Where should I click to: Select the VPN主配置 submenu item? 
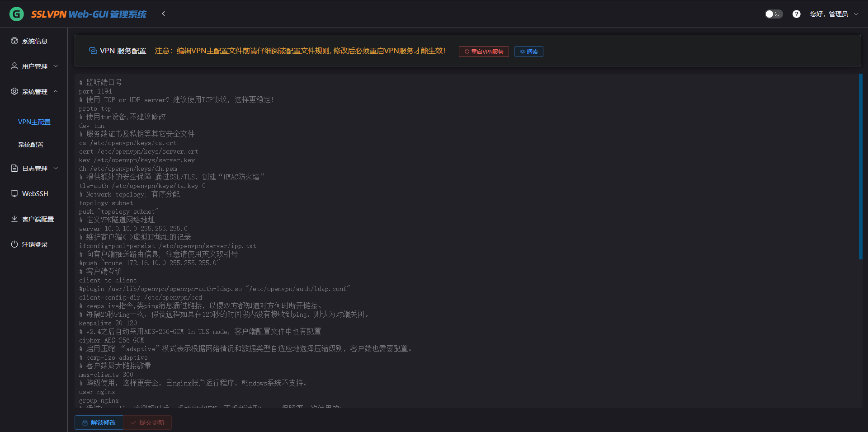[x=34, y=122]
